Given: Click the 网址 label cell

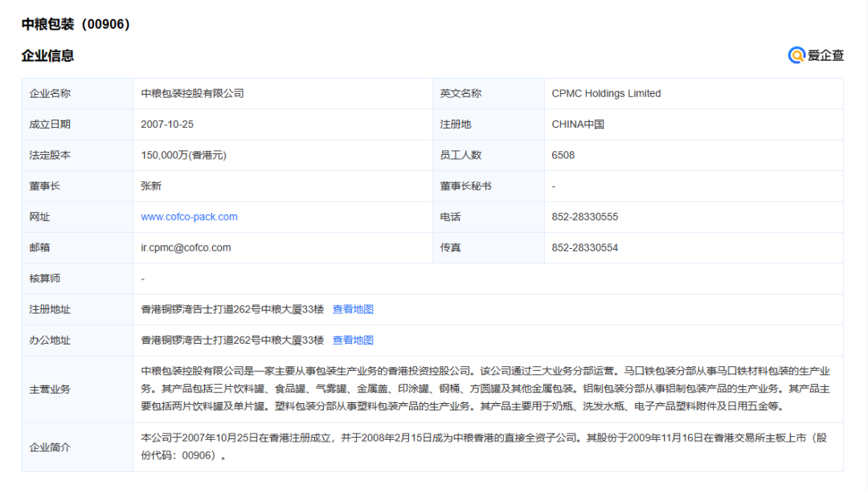Looking at the screenshot, I should [77, 217].
